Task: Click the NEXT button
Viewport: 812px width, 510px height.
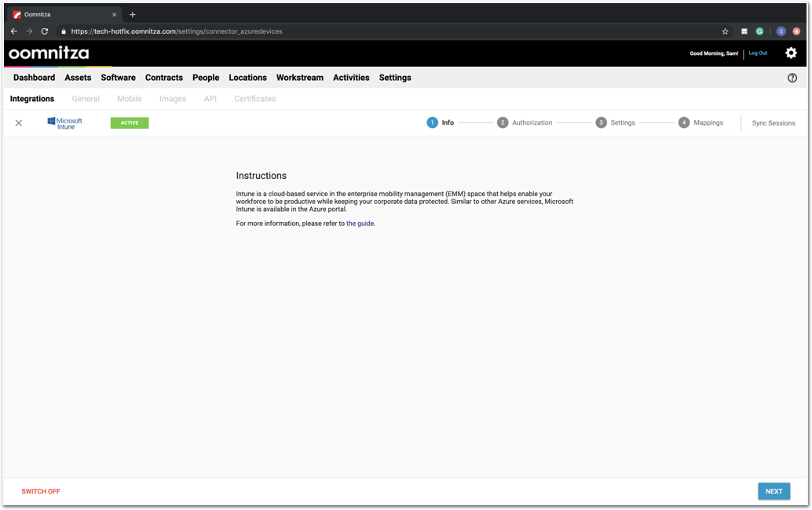Action: point(774,491)
